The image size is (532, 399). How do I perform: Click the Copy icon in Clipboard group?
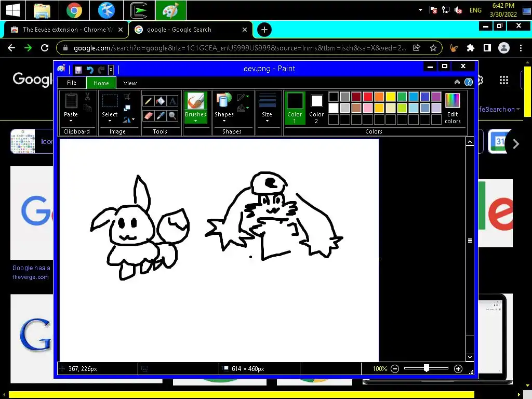click(87, 108)
